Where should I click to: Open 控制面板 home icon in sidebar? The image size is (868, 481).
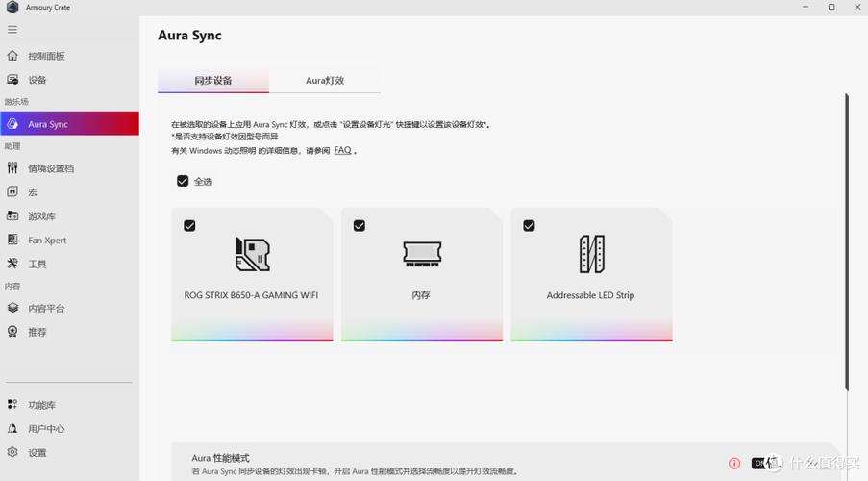click(x=12, y=56)
